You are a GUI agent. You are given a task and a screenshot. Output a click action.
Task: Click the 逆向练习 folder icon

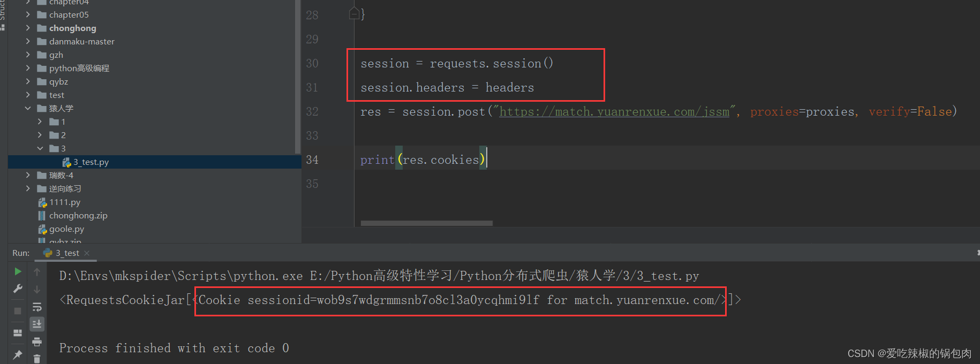click(42, 189)
